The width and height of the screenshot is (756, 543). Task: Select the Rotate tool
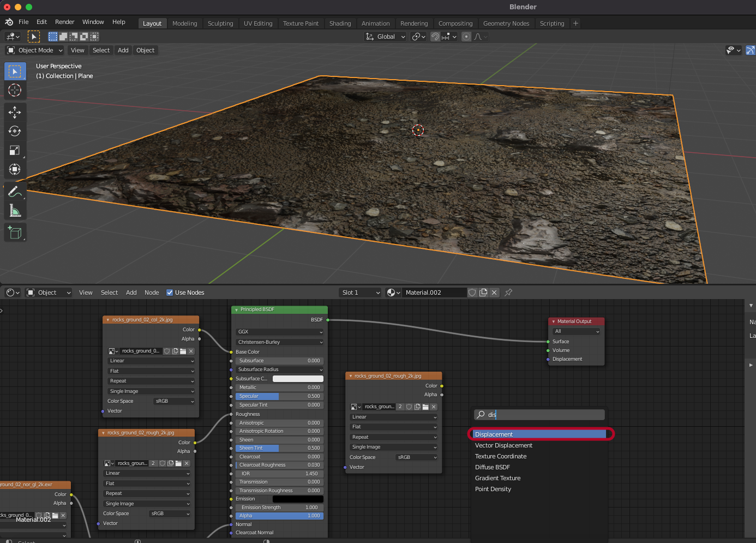tap(15, 131)
